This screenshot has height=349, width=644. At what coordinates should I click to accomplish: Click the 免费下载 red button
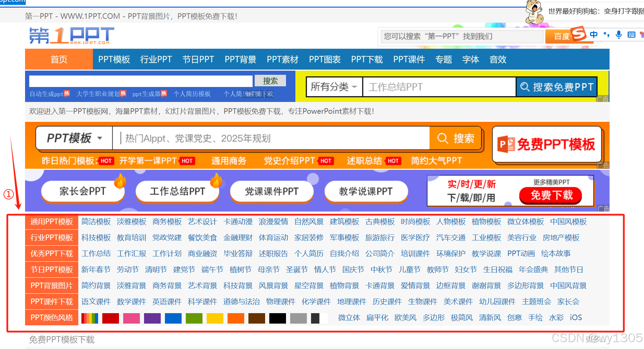(551, 195)
